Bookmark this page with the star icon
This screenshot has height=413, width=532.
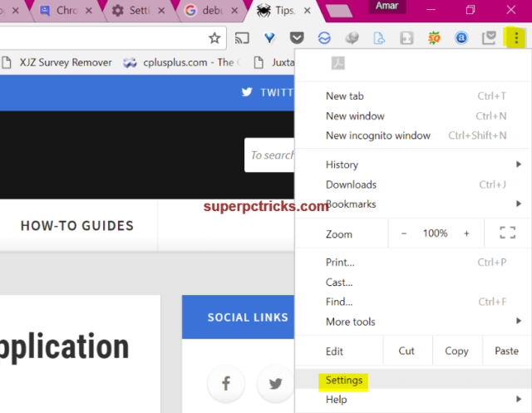tap(214, 38)
